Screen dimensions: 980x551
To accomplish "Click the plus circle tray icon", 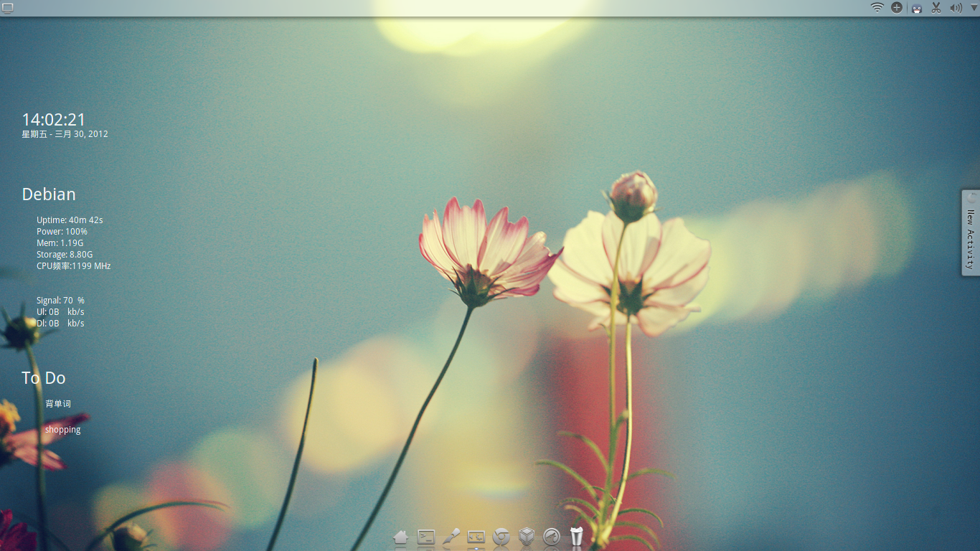I will coord(897,8).
